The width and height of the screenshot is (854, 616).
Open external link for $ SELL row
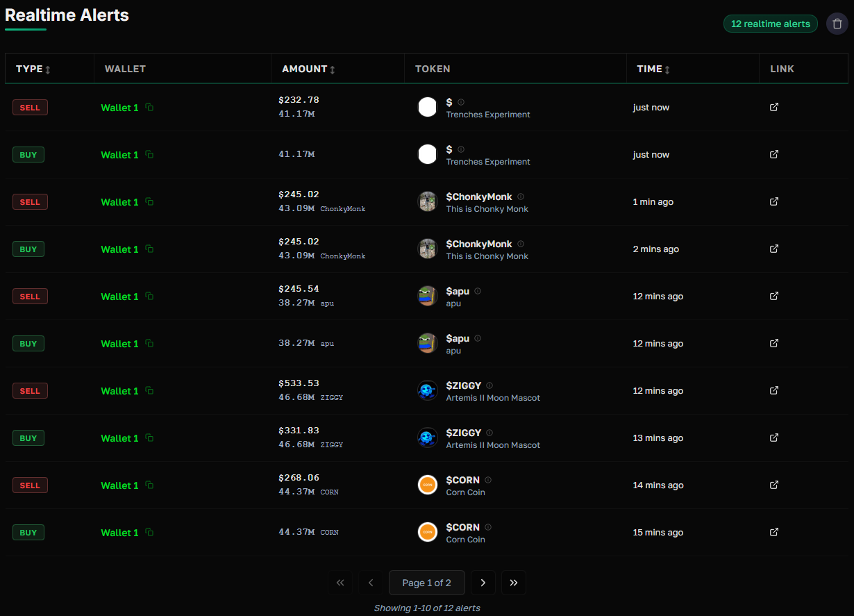pyautogui.click(x=774, y=107)
